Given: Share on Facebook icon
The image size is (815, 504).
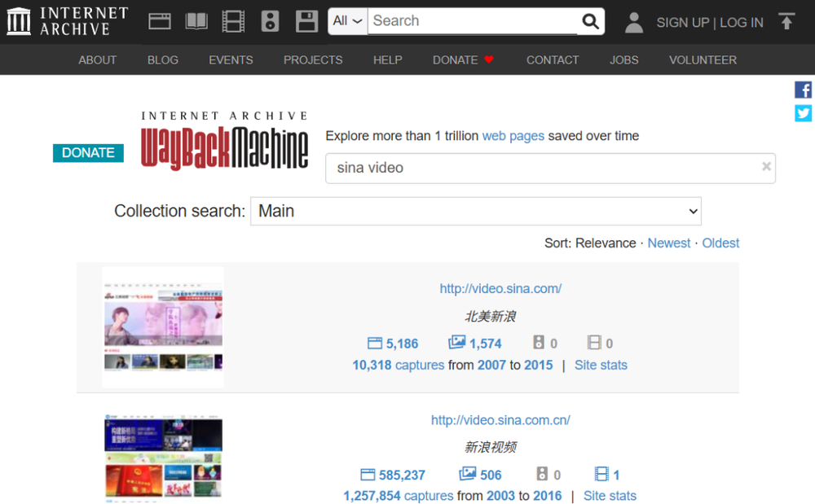Looking at the screenshot, I should tap(803, 90).
